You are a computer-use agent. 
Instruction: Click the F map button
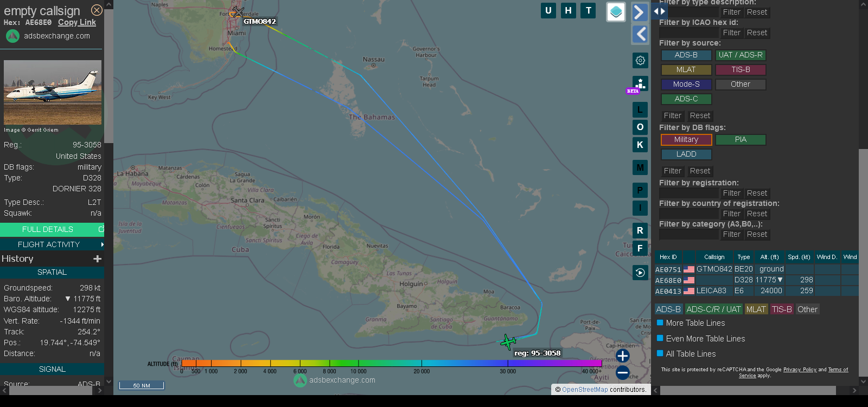click(640, 248)
